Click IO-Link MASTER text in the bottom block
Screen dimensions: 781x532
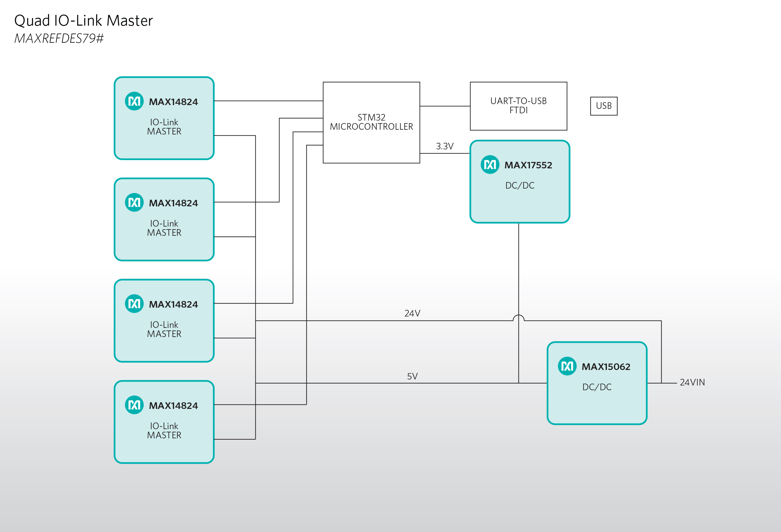[x=164, y=431]
